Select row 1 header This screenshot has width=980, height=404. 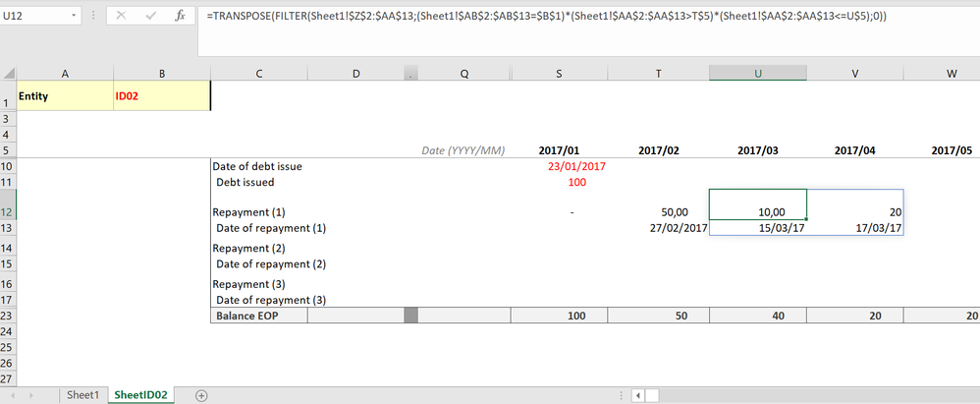click(x=8, y=97)
